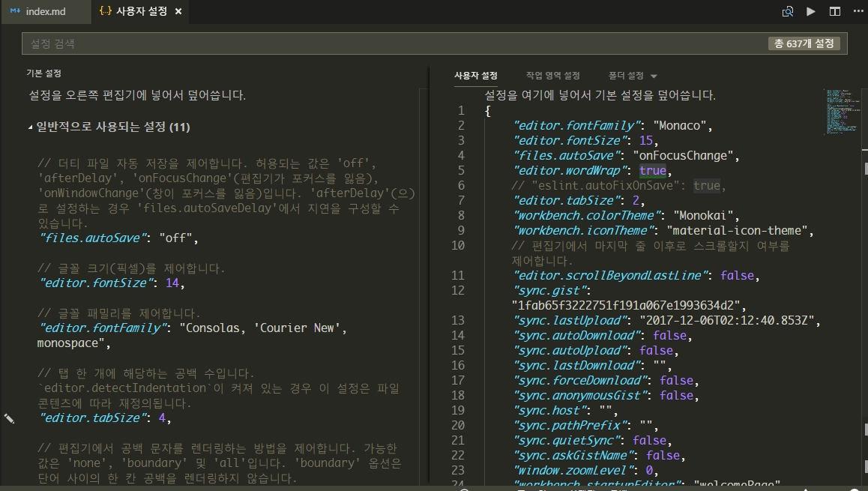Click the 설정을 여기에 넣어서 기본 설정을 덮어씁니다 message
Image resolution: width=868 pixels, height=491 pixels.
point(600,95)
